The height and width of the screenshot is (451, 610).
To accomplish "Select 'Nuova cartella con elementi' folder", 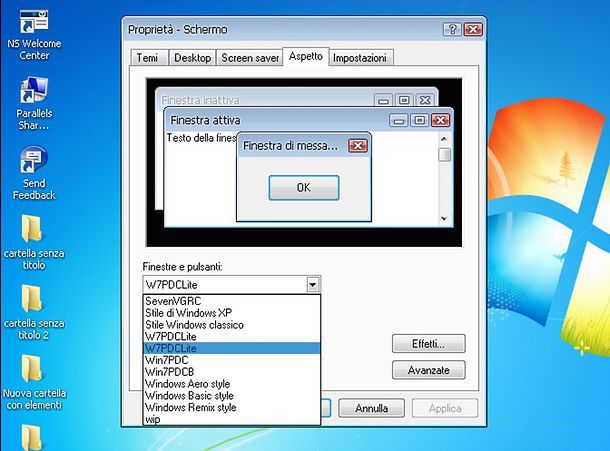I will click(34, 382).
